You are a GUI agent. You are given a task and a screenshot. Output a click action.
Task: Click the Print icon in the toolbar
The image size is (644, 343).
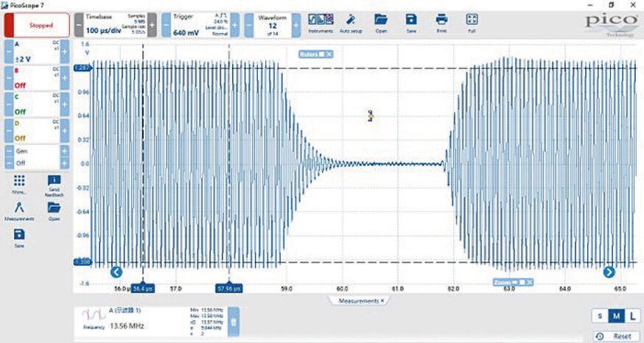(441, 21)
